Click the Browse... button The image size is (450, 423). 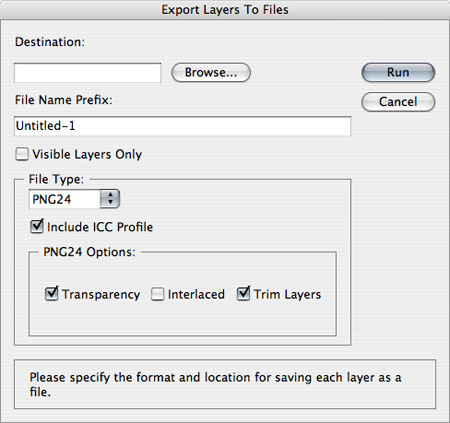(211, 72)
